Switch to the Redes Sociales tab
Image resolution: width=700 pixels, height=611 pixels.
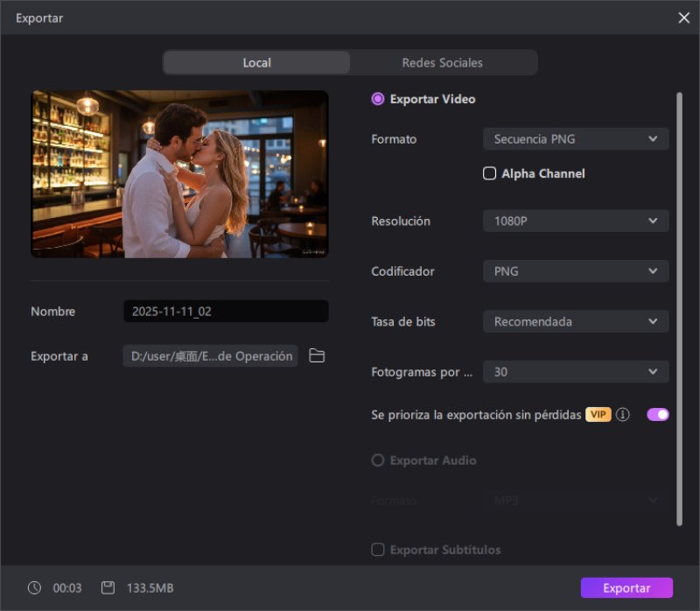[442, 62]
